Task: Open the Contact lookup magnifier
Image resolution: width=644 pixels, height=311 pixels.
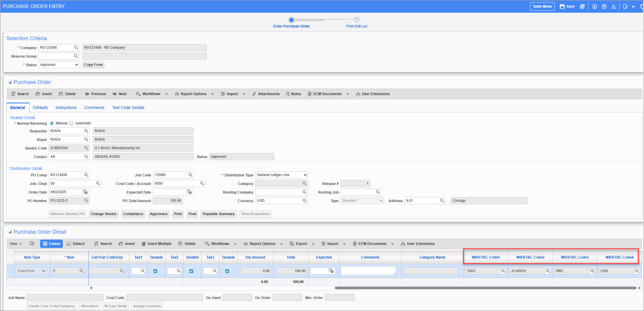Action: [86, 156]
